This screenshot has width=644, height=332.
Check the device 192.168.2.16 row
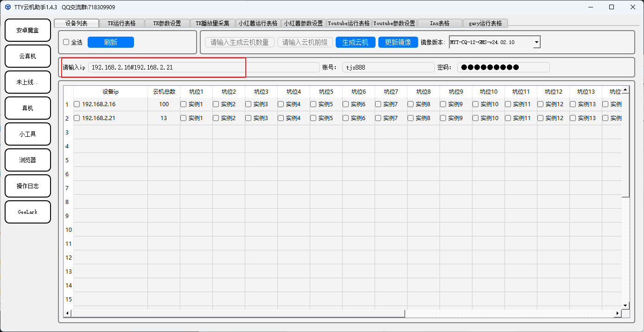click(x=77, y=104)
